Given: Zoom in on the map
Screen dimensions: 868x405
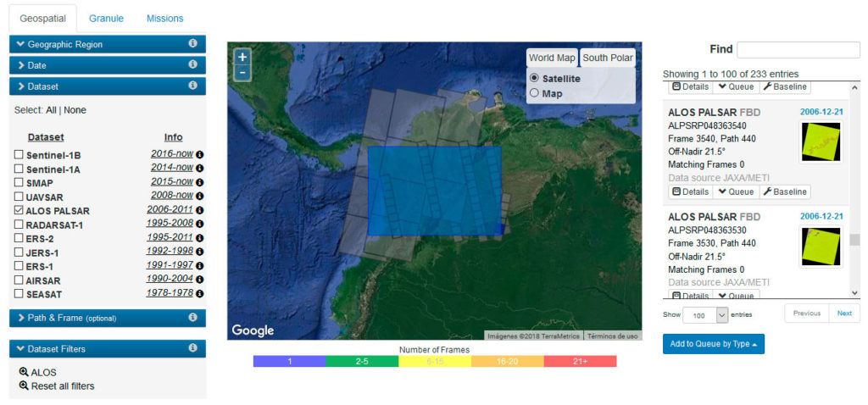Looking at the screenshot, I should click(242, 57).
